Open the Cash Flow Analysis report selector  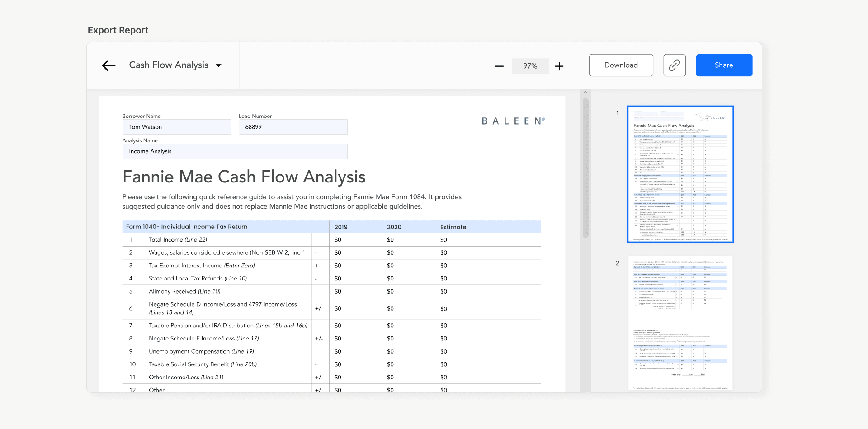pyautogui.click(x=169, y=65)
